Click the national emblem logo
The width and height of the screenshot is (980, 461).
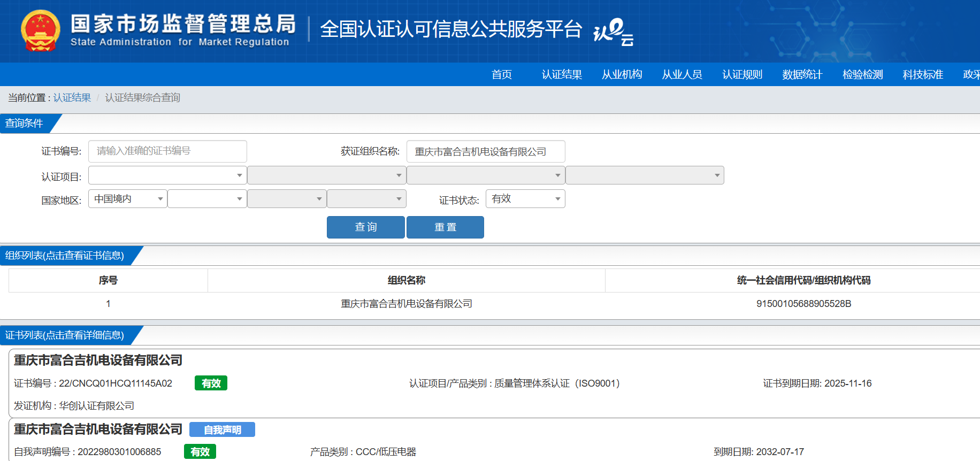(40, 30)
